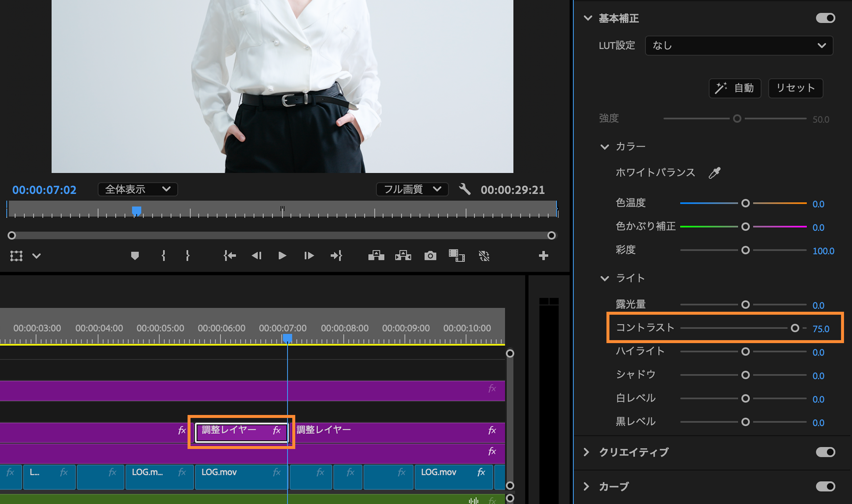
Task: Expand the クリエイティブ section chevron
Action: (586, 452)
